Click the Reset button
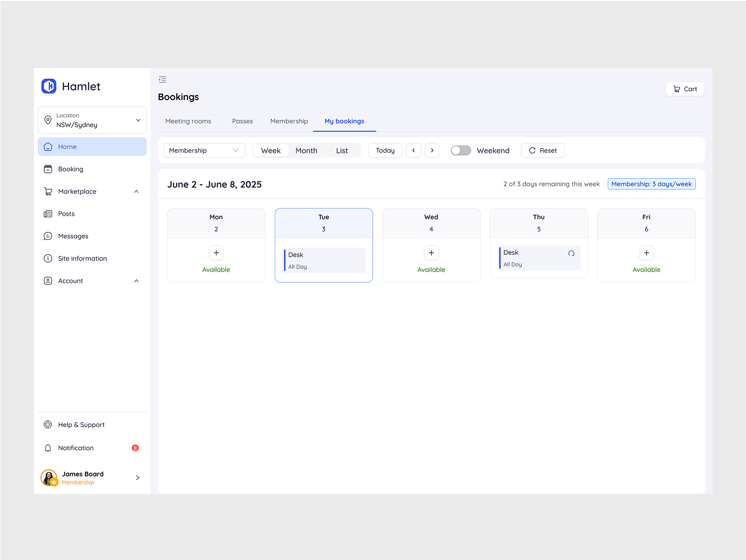 (543, 150)
